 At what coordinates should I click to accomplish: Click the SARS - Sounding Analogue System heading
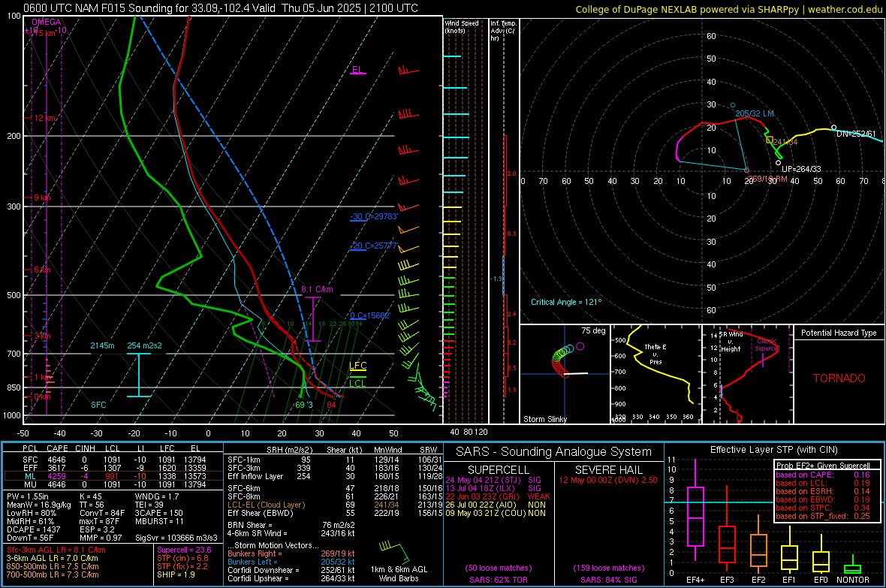click(553, 452)
